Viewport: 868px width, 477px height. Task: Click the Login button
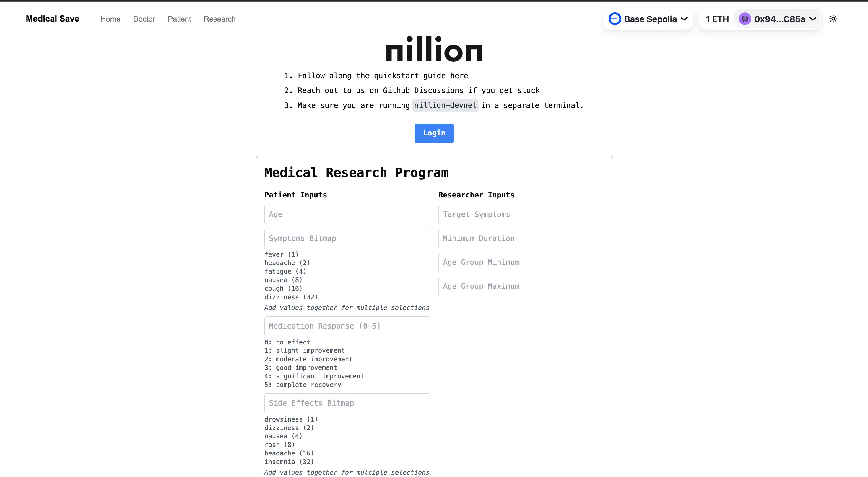point(434,133)
